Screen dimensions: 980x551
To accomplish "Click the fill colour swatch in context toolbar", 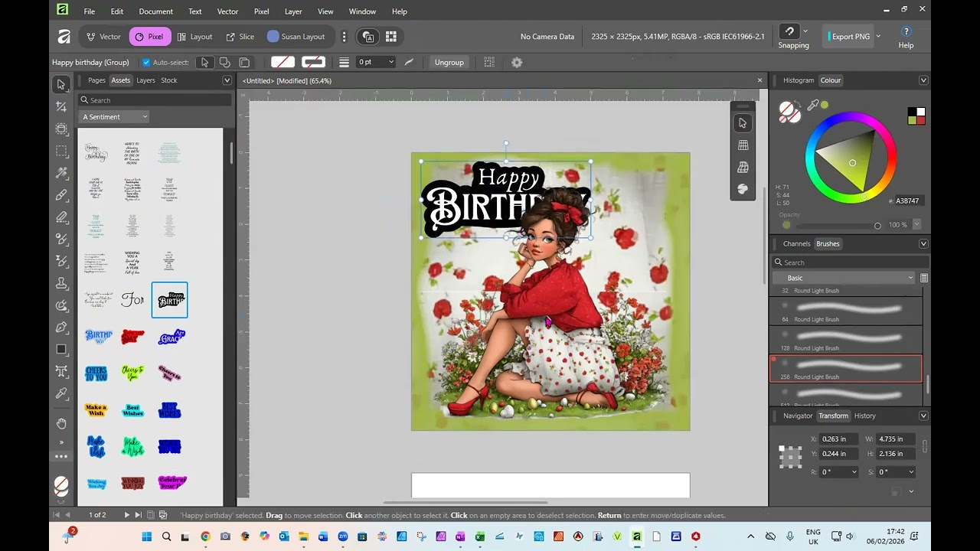I will click(x=283, y=62).
